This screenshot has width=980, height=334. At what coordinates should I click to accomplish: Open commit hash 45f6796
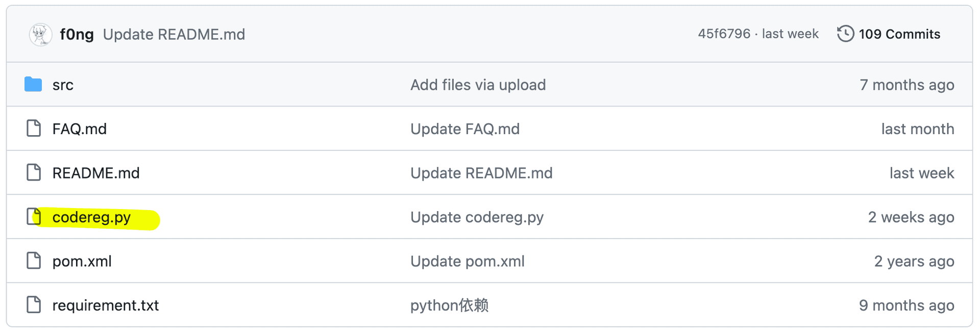724,34
